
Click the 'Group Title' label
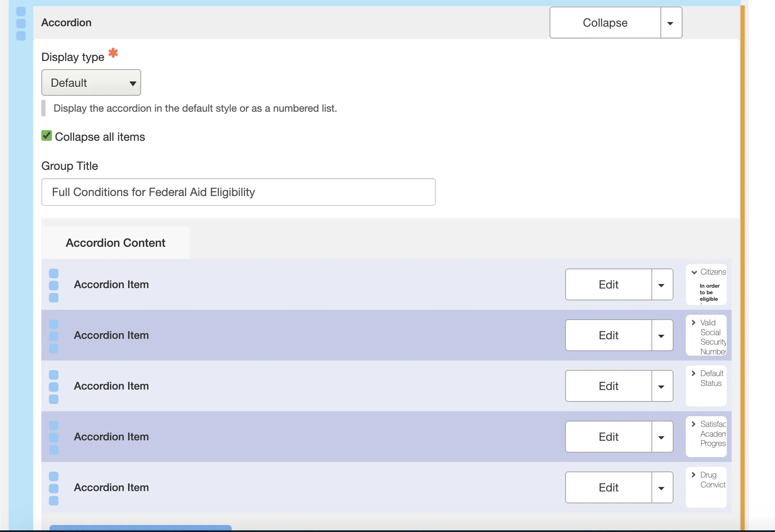[70, 166]
